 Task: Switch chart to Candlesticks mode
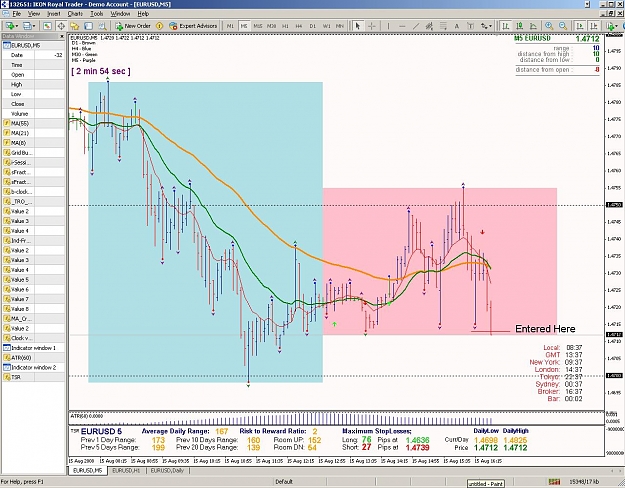tap(519, 26)
